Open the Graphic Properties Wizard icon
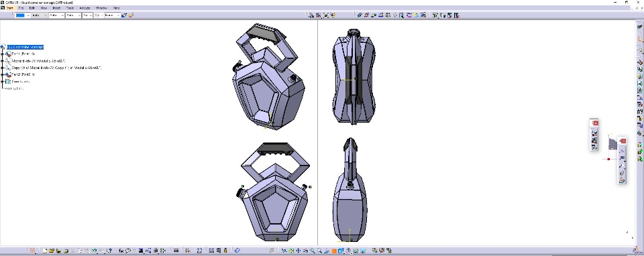 [131, 15]
